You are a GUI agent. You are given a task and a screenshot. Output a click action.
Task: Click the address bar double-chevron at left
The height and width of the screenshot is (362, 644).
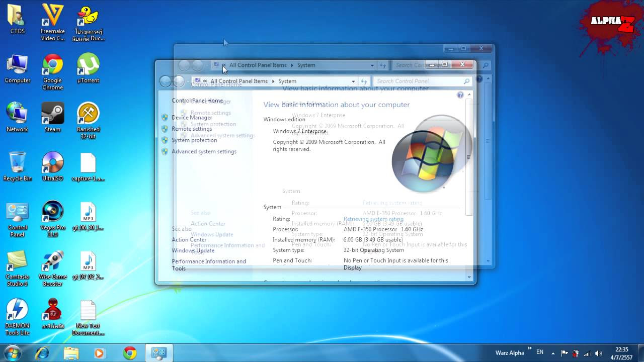tap(205, 81)
